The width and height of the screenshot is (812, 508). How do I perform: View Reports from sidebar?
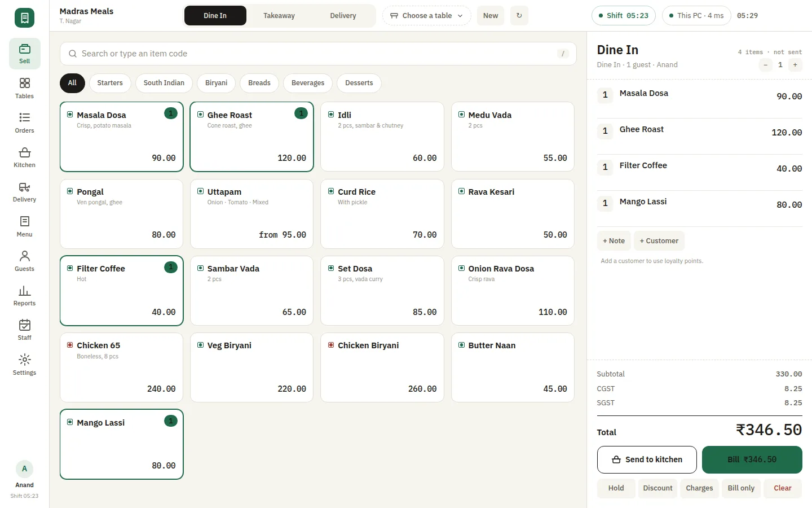pyautogui.click(x=24, y=296)
